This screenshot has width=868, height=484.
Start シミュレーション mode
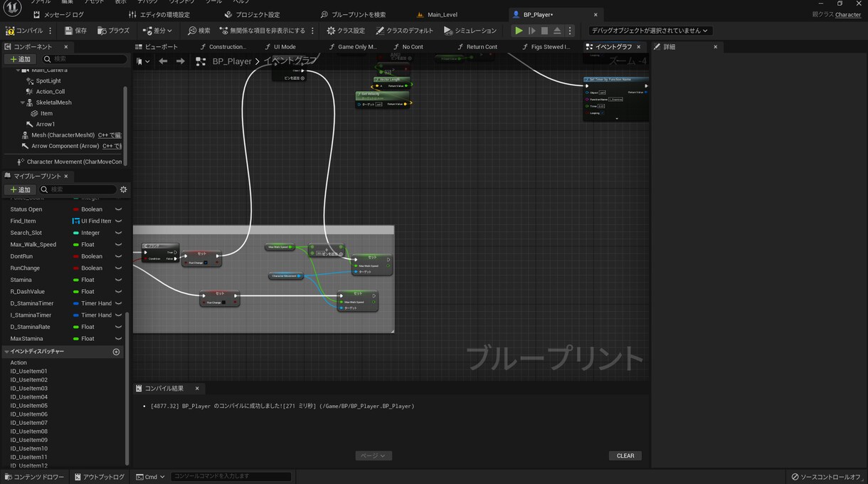coord(470,31)
